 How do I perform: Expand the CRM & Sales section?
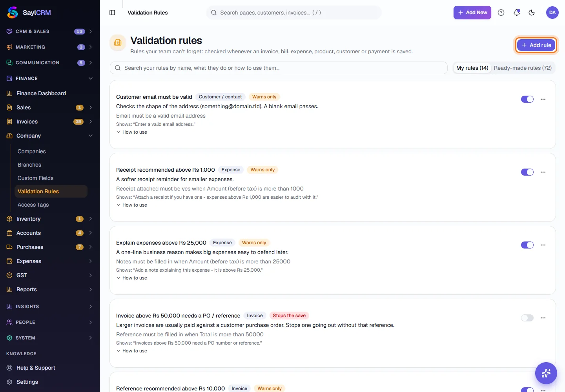click(x=50, y=31)
